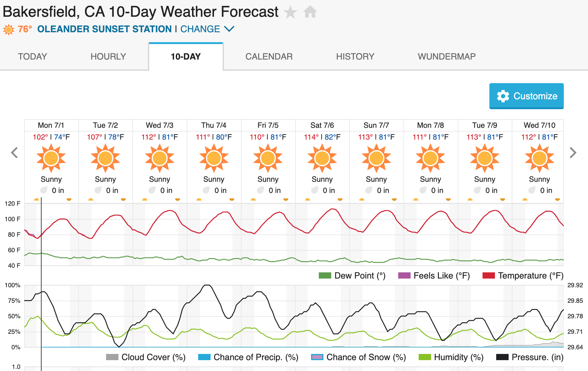Click the sunny weather icon for Mon 7/1
The height and width of the screenshot is (371, 588).
pyautogui.click(x=51, y=158)
